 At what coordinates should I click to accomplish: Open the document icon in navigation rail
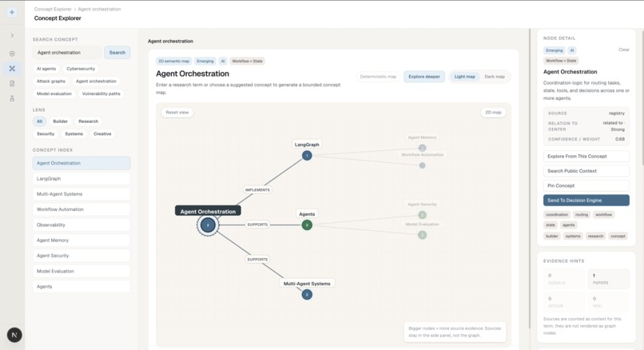click(x=12, y=83)
